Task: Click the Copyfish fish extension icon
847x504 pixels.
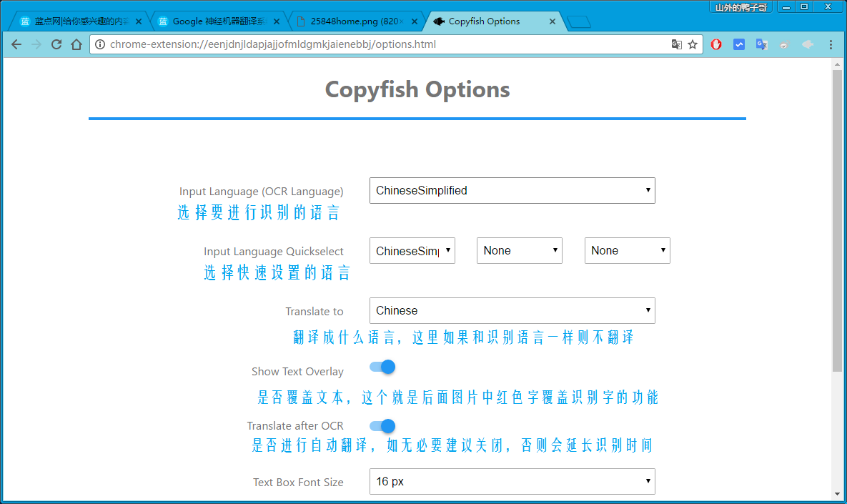Action: 808,44
